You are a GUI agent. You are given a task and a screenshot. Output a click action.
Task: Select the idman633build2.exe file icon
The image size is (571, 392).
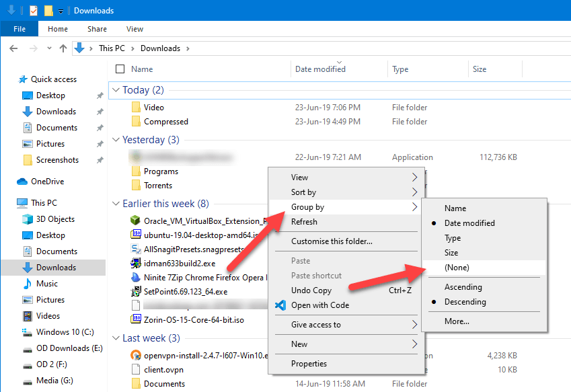(x=136, y=263)
